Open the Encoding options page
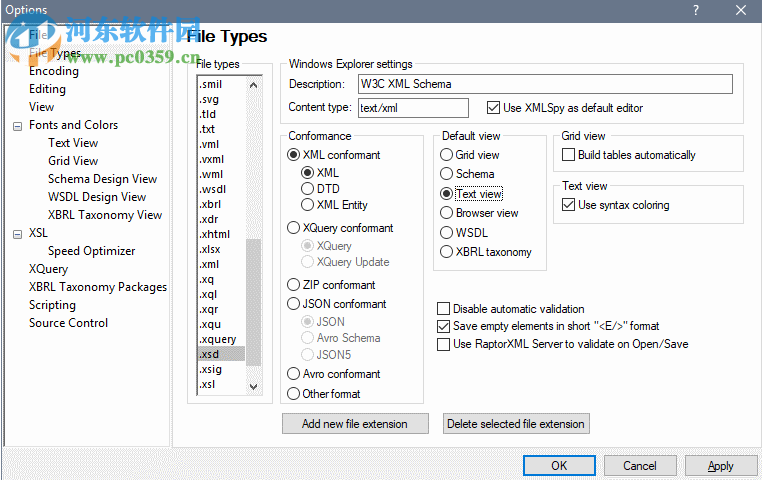Image resolution: width=762 pixels, height=480 pixels. (x=53, y=71)
